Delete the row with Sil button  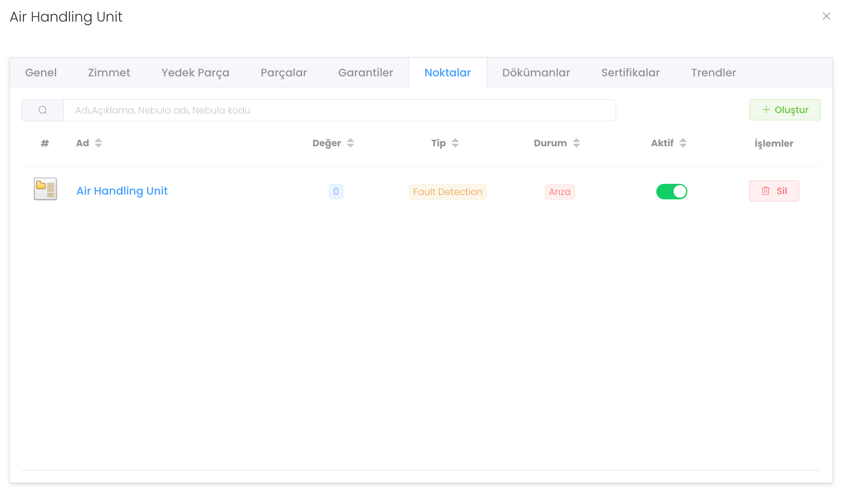click(x=774, y=191)
